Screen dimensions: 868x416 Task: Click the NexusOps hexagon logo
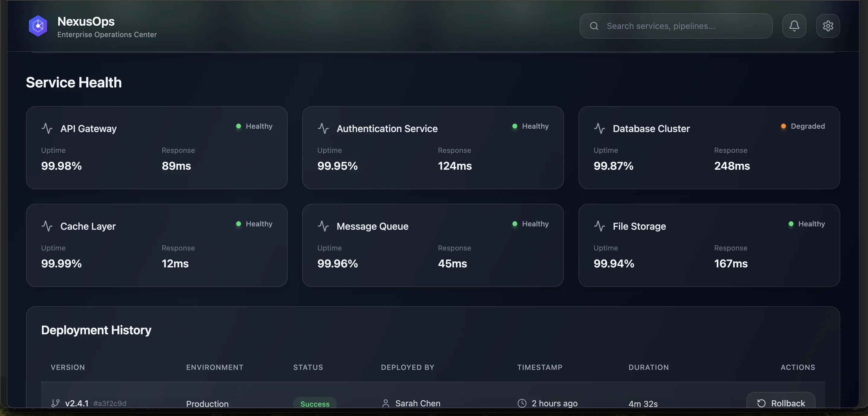pos(38,26)
